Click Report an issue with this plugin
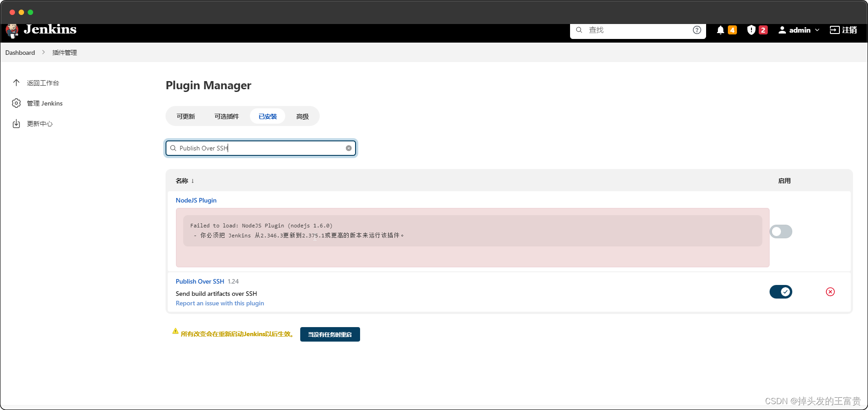The height and width of the screenshot is (410, 868). (x=220, y=303)
